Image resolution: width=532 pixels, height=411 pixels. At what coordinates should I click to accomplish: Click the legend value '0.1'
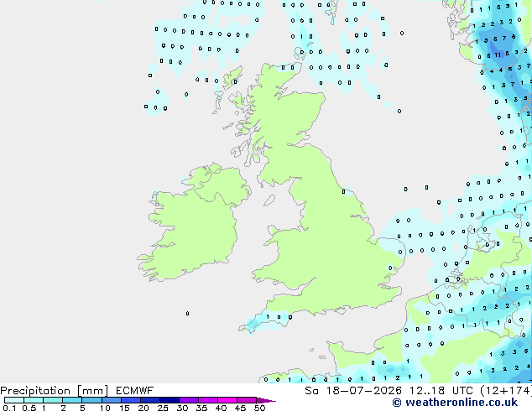[9, 408]
